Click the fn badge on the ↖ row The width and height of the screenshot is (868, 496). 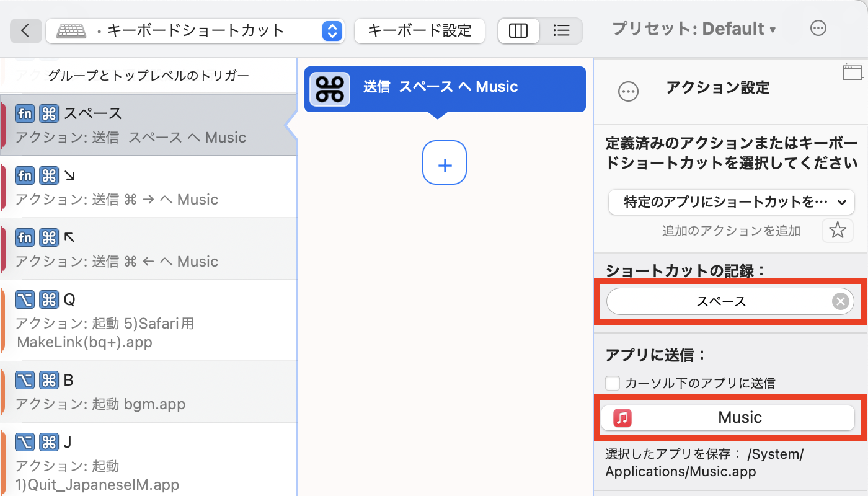point(25,237)
